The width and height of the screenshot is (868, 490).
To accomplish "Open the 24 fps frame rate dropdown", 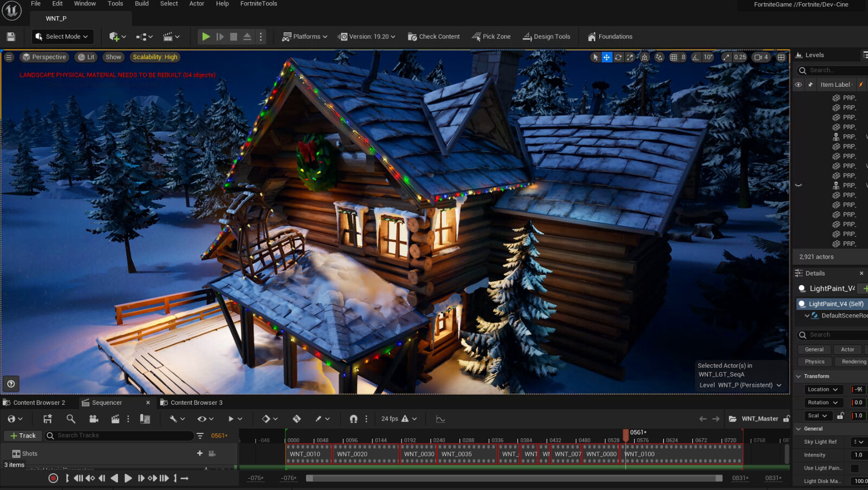I will (x=399, y=419).
